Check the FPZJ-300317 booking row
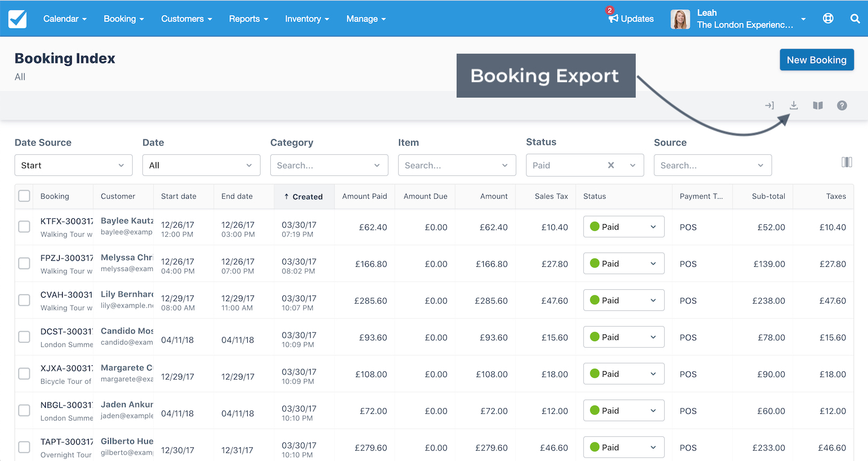 (x=24, y=263)
